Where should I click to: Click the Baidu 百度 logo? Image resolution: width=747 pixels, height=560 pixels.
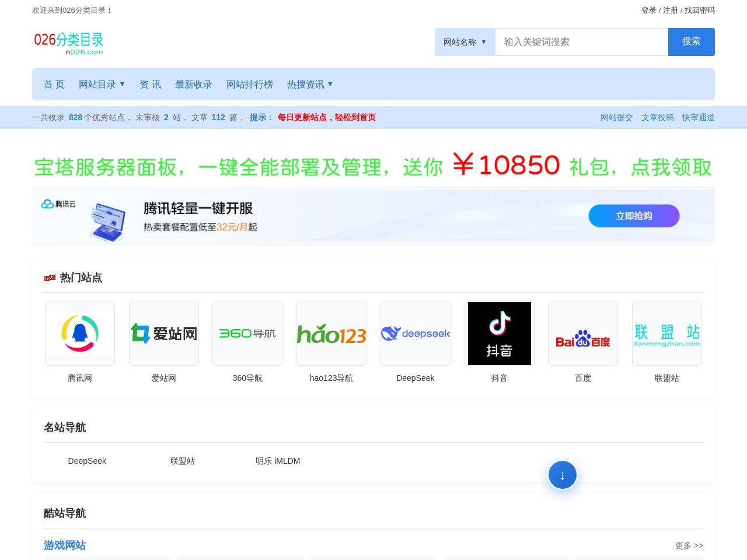[582, 333]
